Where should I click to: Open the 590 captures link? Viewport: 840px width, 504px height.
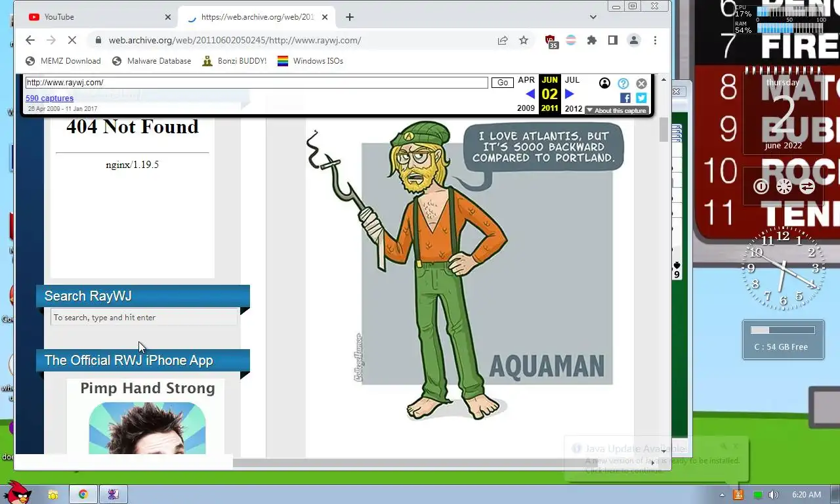click(x=49, y=98)
